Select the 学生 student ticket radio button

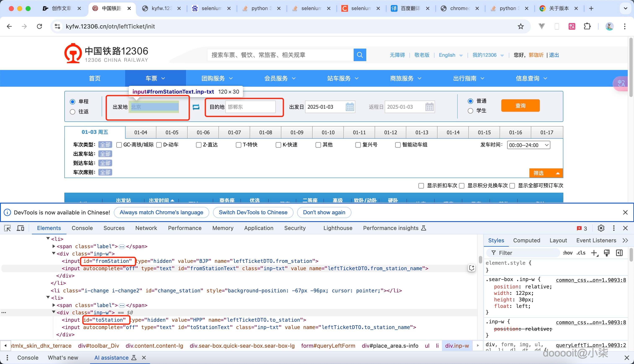pos(470,111)
